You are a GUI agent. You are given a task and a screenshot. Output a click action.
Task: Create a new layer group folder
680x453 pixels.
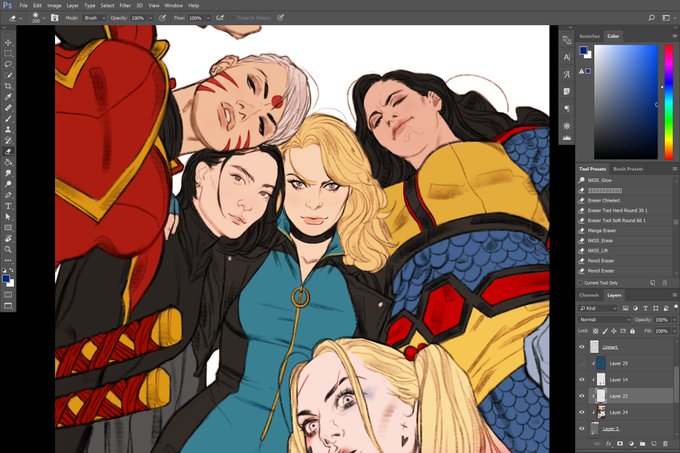(x=642, y=444)
